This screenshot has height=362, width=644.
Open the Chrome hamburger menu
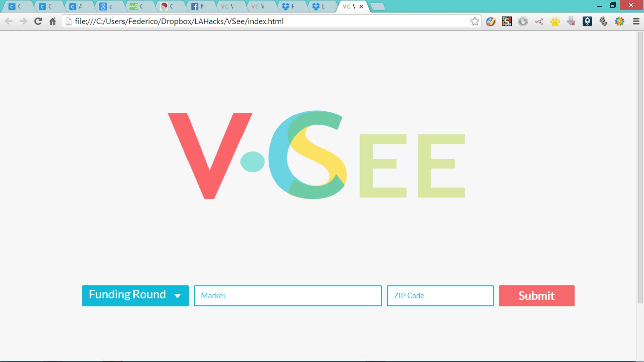pos(636,22)
